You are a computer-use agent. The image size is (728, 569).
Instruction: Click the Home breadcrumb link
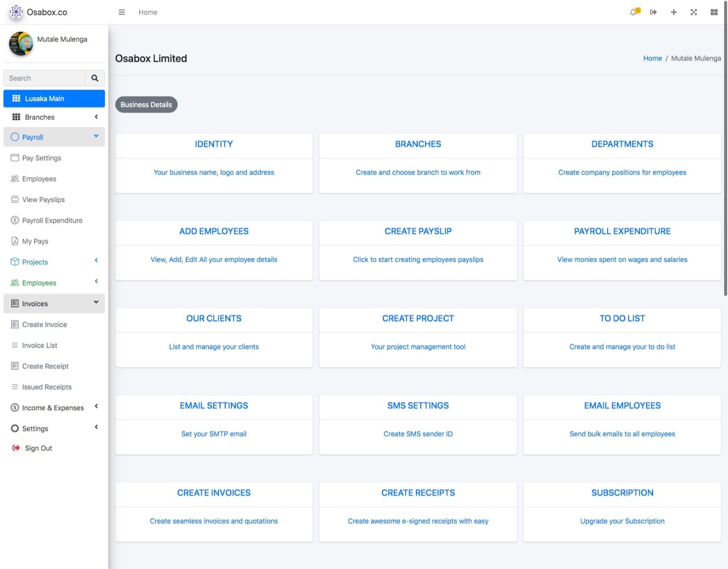(x=652, y=58)
